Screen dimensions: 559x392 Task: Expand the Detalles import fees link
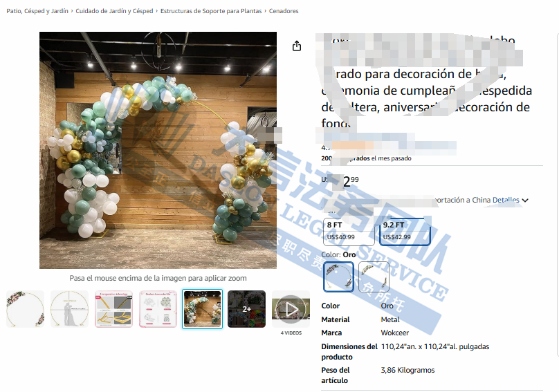(x=505, y=200)
